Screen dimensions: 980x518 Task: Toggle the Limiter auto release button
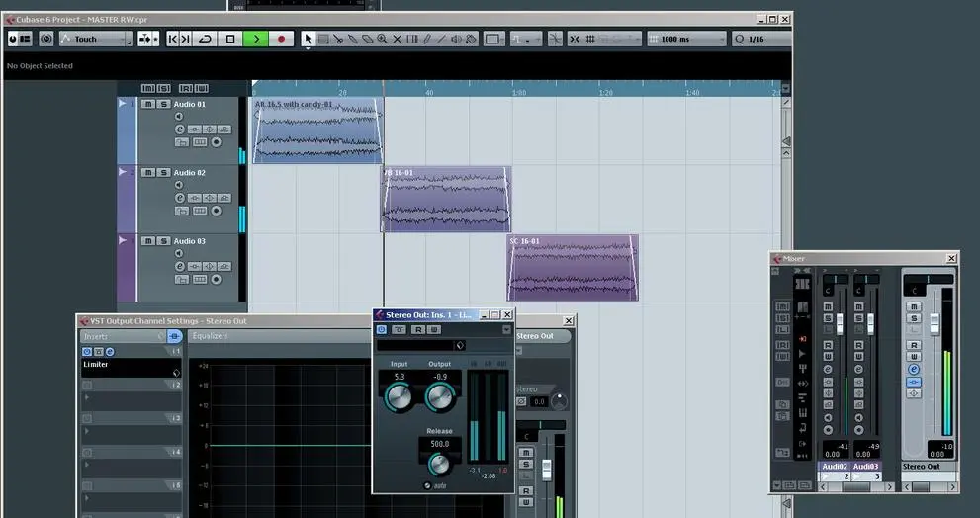tap(427, 486)
